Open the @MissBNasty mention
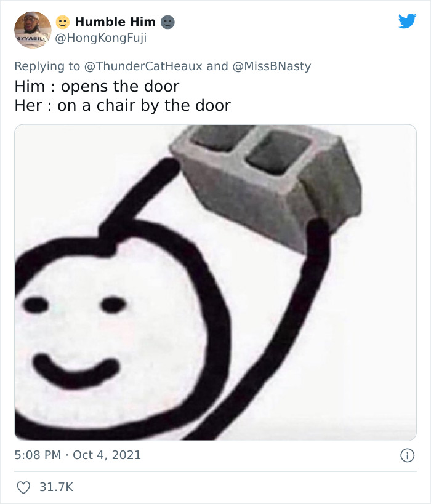The image size is (431, 504). 272,66
